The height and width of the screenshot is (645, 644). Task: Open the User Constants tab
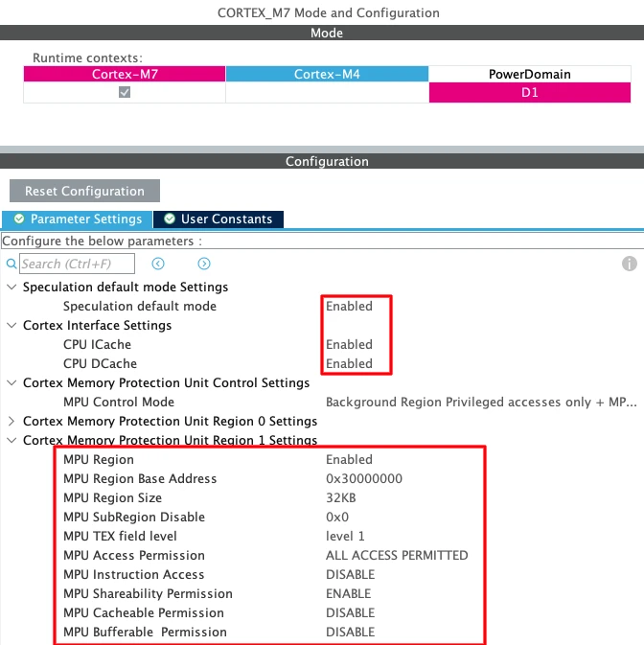[218, 219]
